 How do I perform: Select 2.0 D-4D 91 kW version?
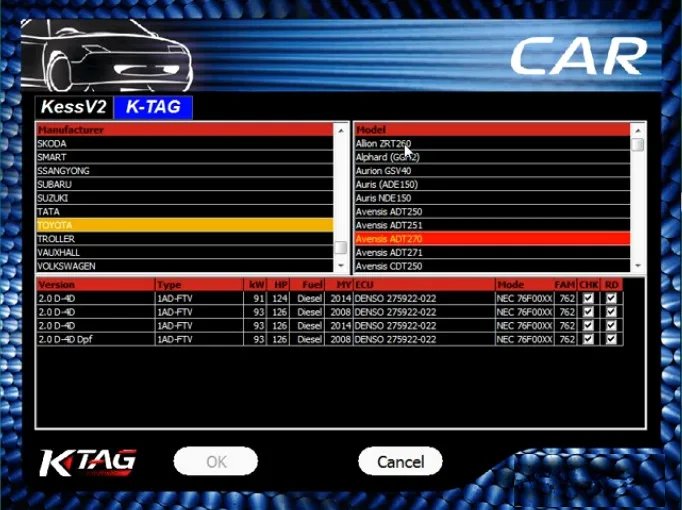coord(330,298)
